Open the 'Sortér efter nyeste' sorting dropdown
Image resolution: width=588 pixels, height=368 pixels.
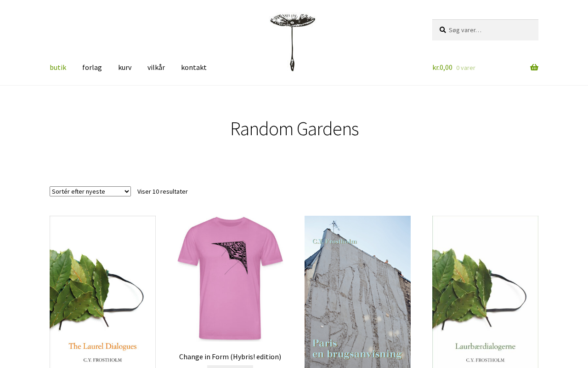[x=90, y=191]
